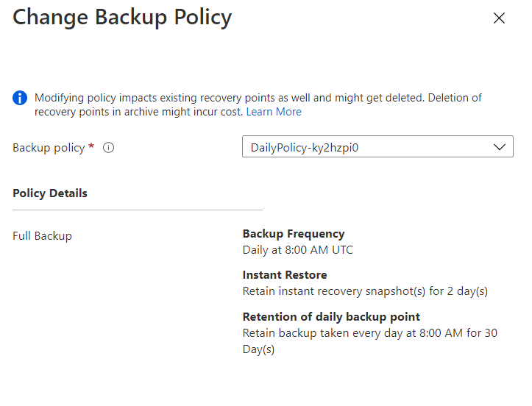Click the red required asterisk by Backup policy
The width and height of the screenshot is (532, 406).
tap(91, 147)
